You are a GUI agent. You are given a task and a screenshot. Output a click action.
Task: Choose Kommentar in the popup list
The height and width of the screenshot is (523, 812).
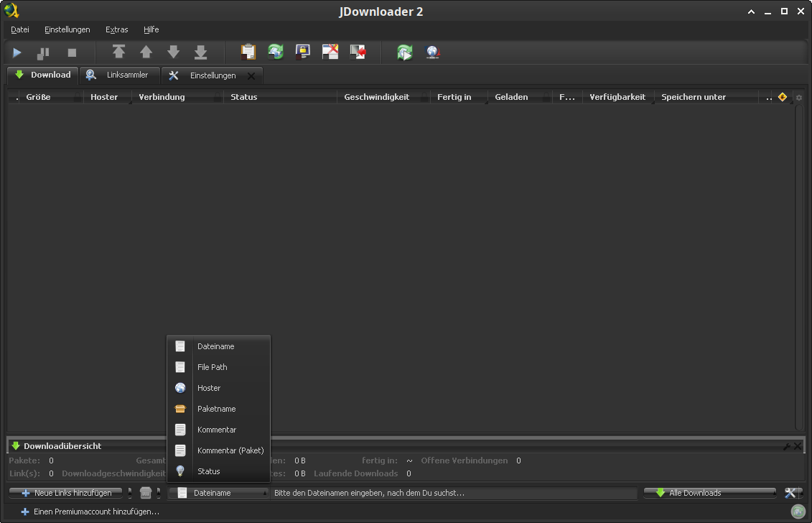(x=218, y=430)
